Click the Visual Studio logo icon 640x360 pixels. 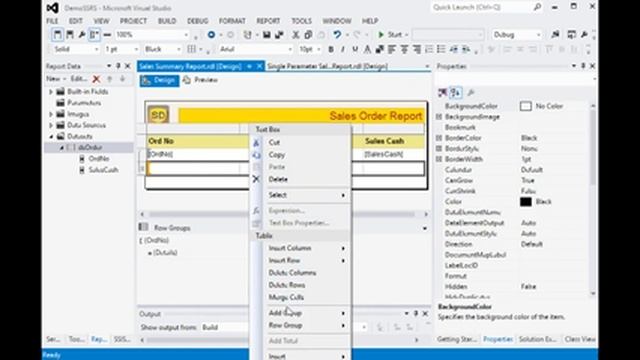52,8
